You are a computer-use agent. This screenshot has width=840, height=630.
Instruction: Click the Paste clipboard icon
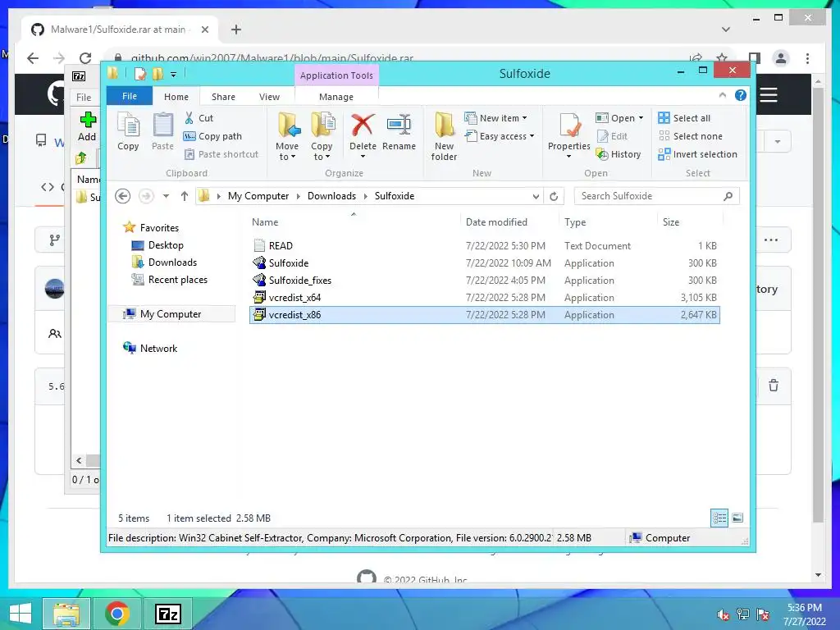tap(163, 132)
